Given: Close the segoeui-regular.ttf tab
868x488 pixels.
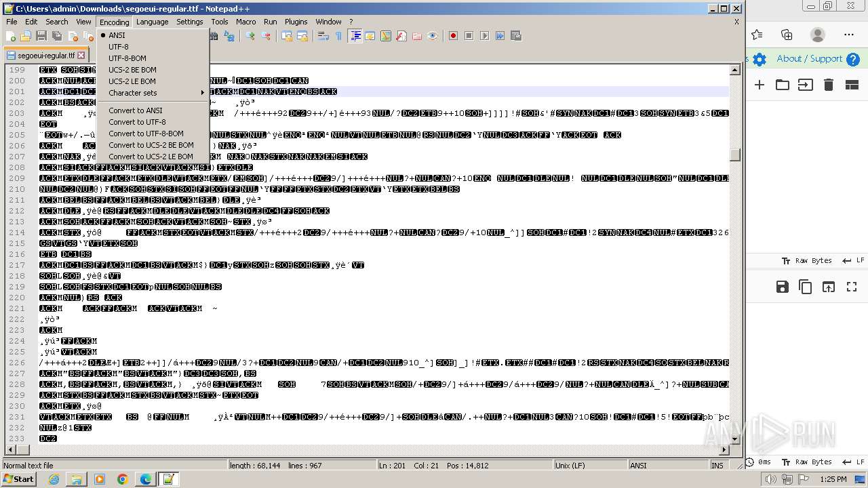Looking at the screenshot, I should point(81,56).
